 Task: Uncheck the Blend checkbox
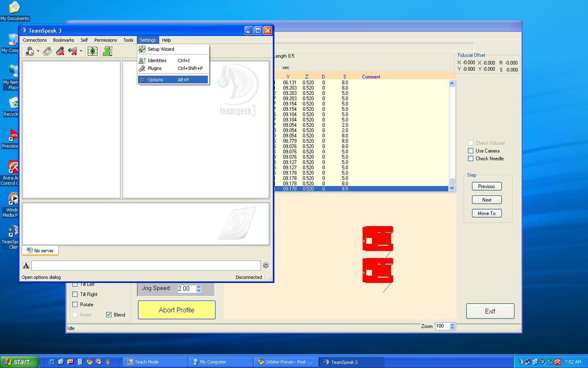click(109, 315)
